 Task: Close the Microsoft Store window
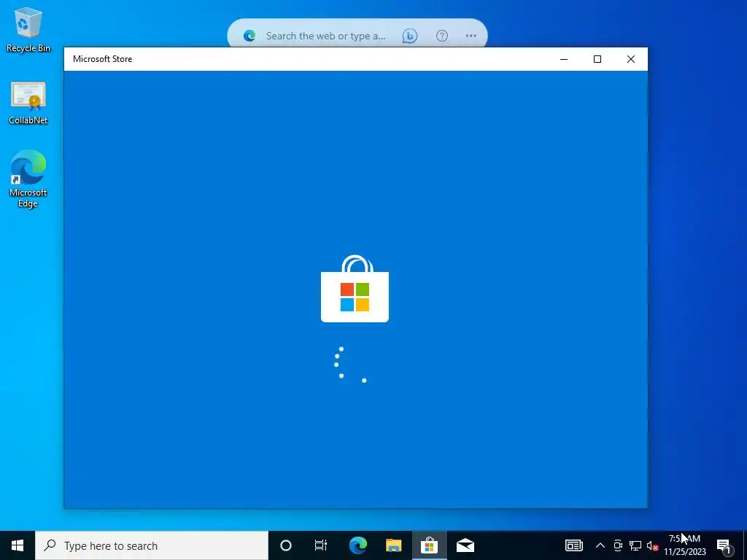[x=631, y=59]
